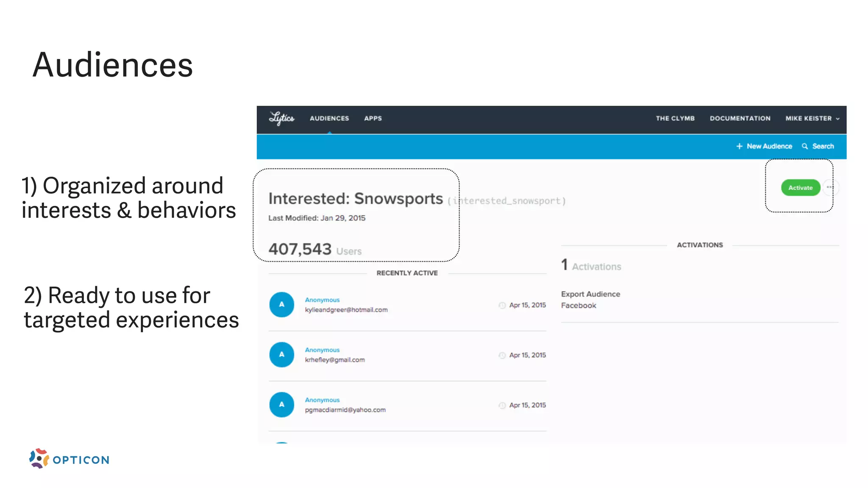
Task: Click avatar for pgmacdiarmid@yahoo.com
Action: click(x=281, y=405)
